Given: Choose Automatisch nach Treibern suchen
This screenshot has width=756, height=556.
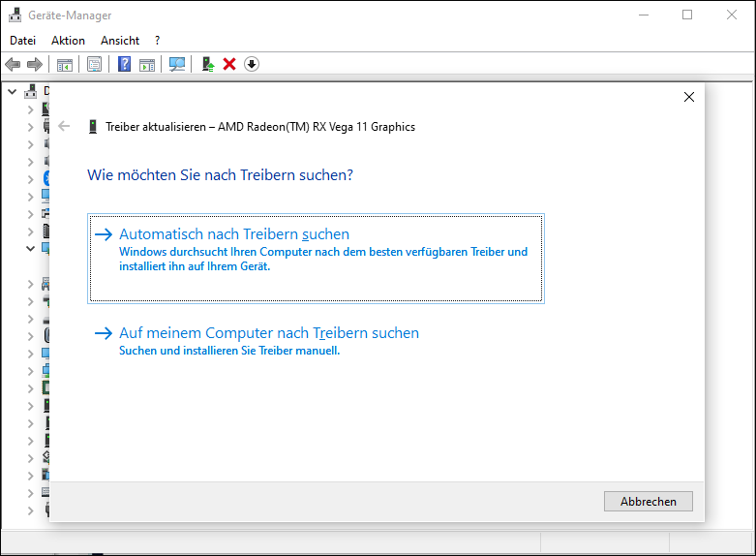Looking at the screenshot, I should coord(316,259).
